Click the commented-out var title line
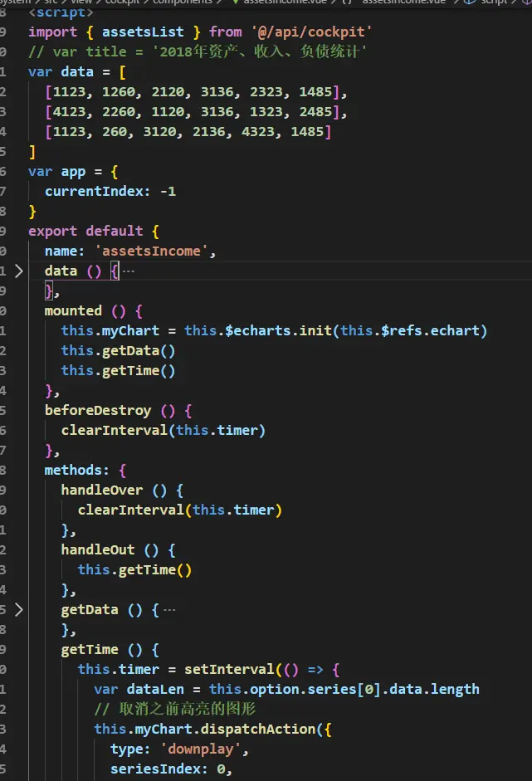 (198, 51)
